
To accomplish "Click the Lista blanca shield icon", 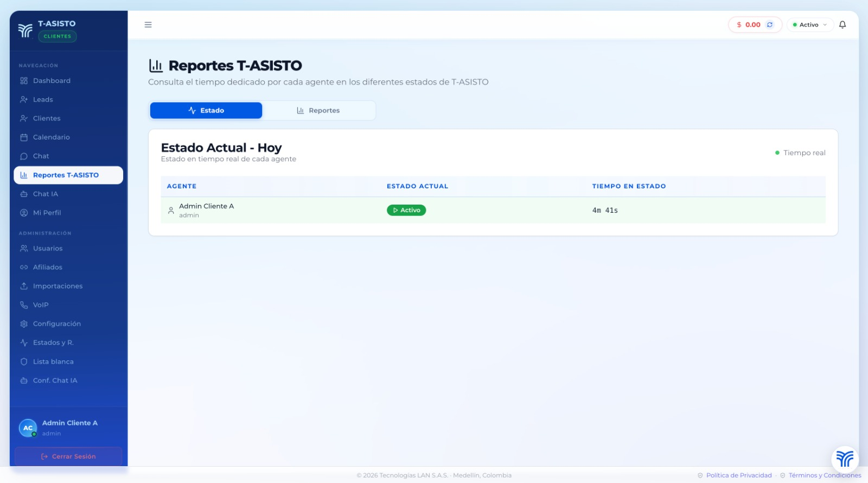I will [x=24, y=361].
